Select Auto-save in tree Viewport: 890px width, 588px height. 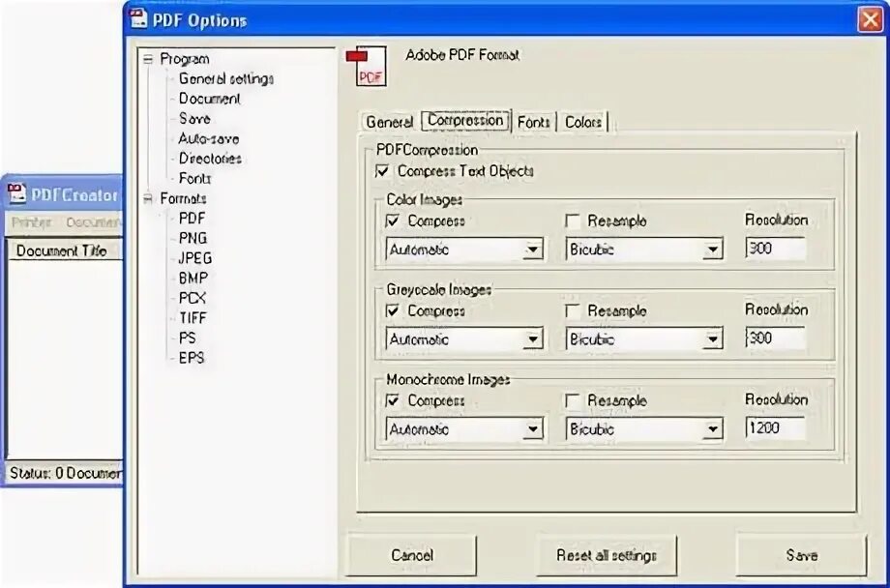[x=208, y=138]
